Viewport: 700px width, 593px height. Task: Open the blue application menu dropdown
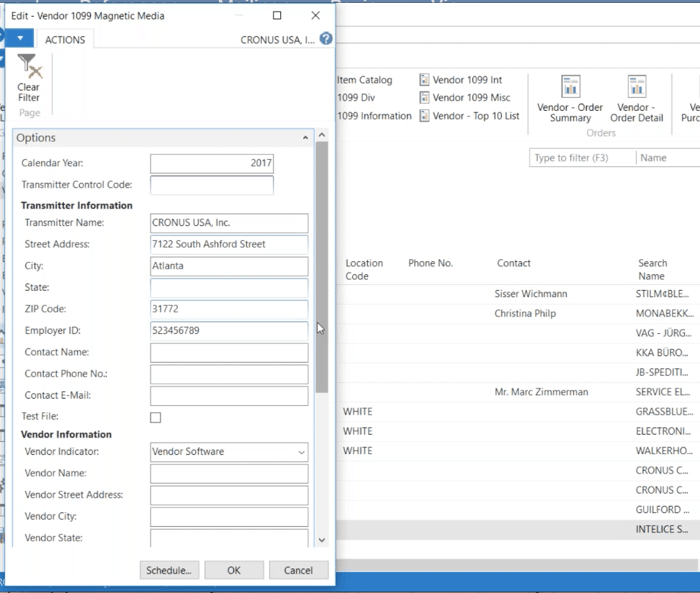(20, 38)
